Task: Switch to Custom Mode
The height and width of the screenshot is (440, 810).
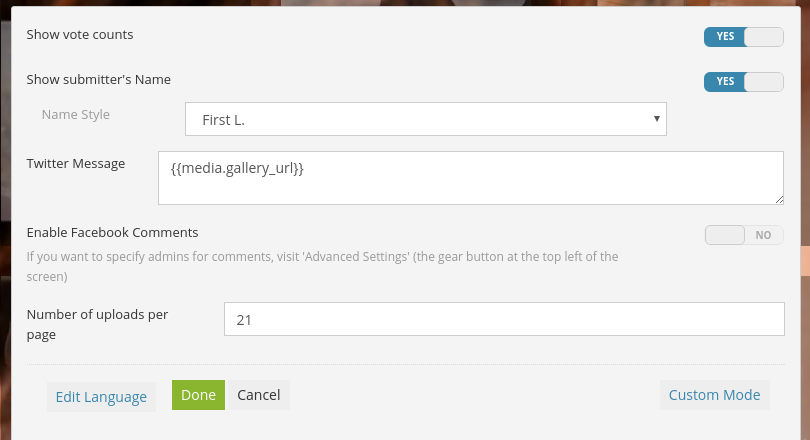Action: [714, 395]
